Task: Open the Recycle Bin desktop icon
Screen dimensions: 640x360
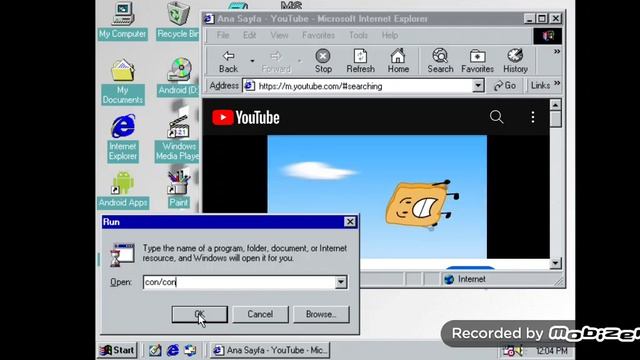Action: [x=178, y=20]
